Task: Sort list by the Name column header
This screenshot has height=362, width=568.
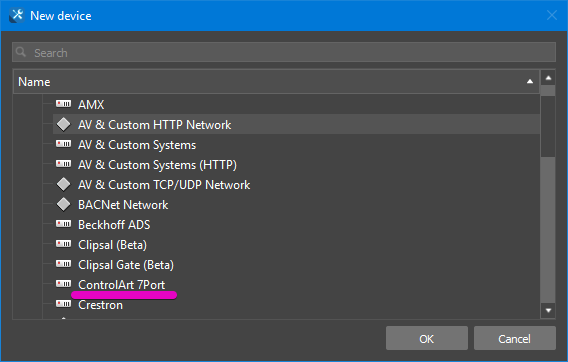Action: point(276,82)
